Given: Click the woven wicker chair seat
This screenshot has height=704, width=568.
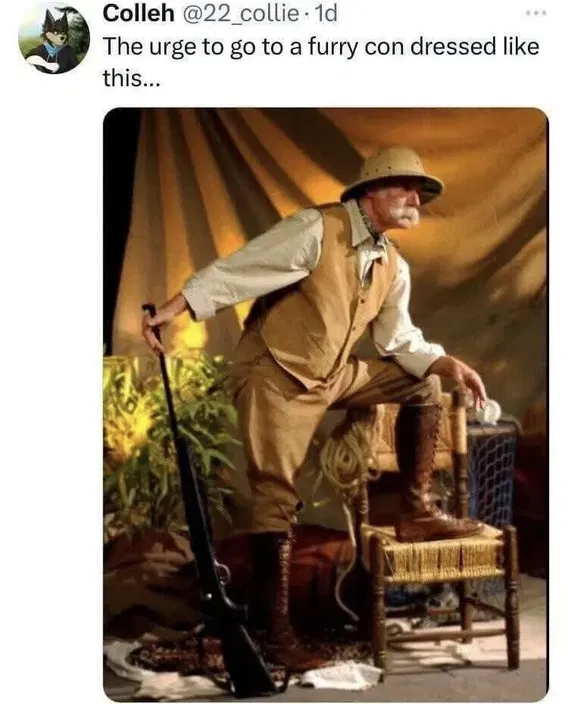Looking at the screenshot, I should (433, 552).
